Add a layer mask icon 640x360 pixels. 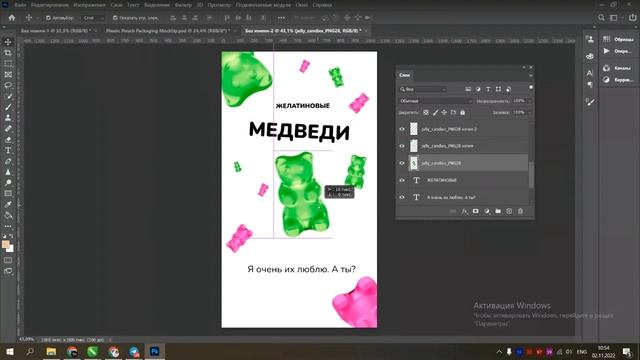point(476,211)
